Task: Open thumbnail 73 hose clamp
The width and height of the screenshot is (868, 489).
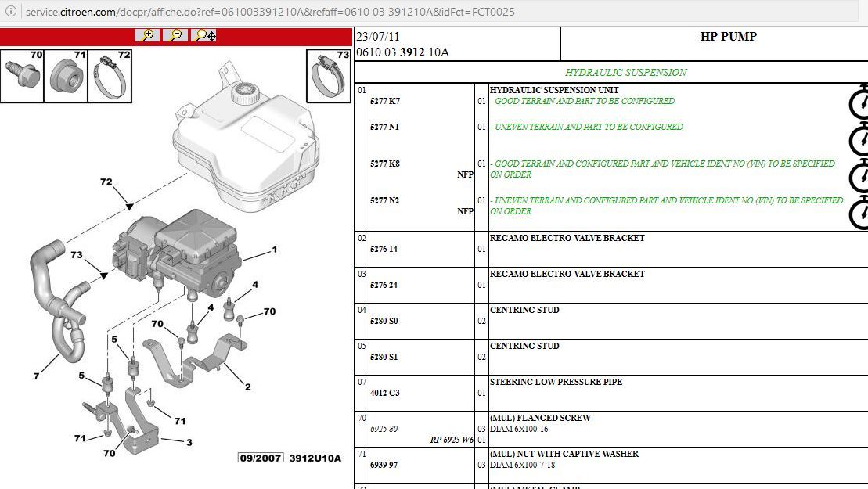Action: [329, 76]
